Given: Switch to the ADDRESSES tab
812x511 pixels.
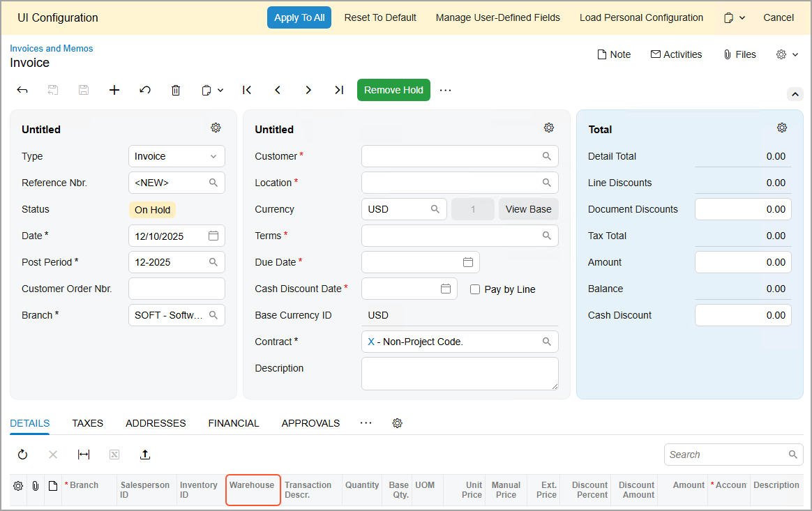Looking at the screenshot, I should click(x=156, y=423).
